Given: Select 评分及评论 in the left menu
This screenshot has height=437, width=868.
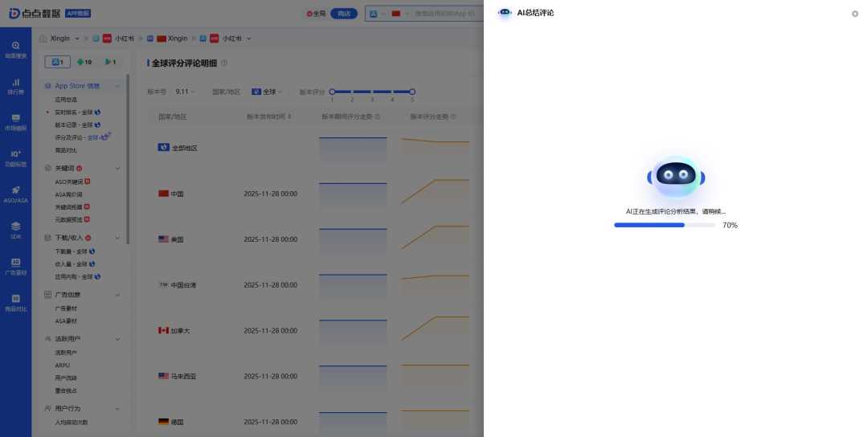Looking at the screenshot, I should (x=75, y=137).
